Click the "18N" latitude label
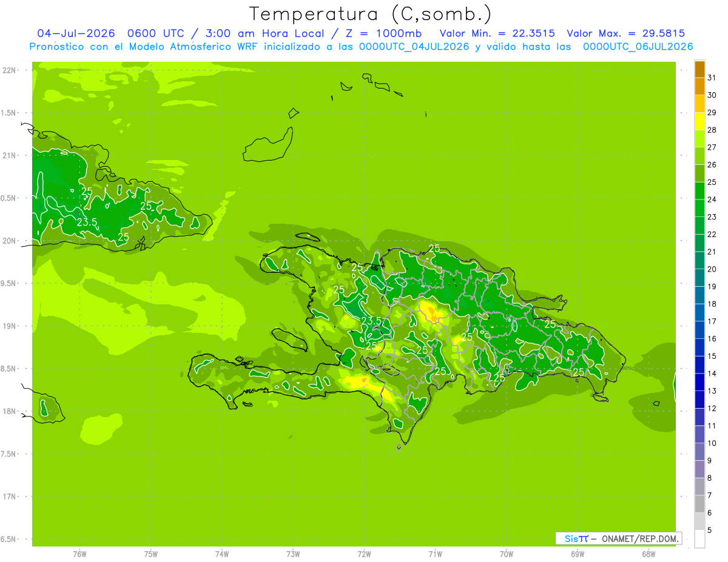Viewport: 728px width, 562px height. (10, 411)
